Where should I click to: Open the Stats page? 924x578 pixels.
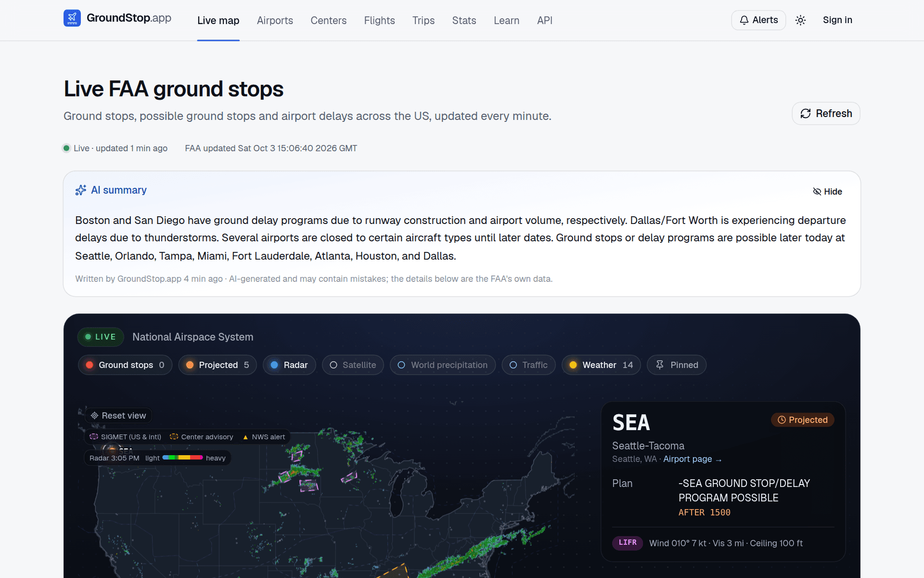[464, 20]
